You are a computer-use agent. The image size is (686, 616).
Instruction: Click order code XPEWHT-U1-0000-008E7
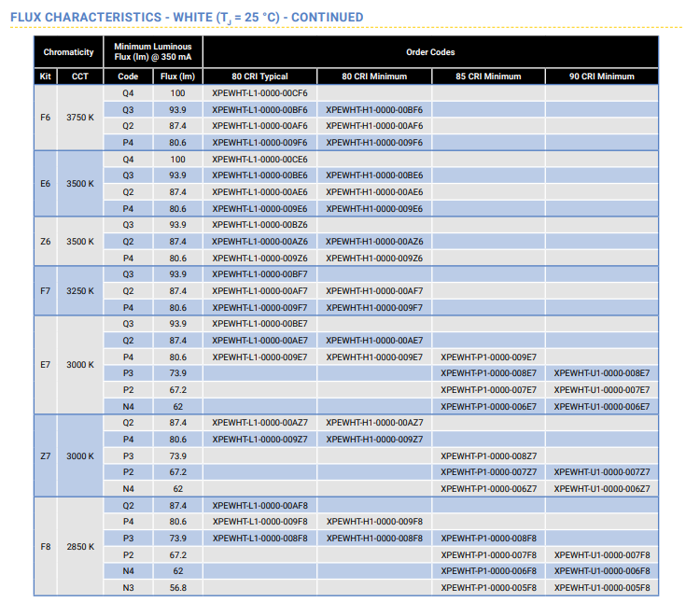click(x=602, y=373)
